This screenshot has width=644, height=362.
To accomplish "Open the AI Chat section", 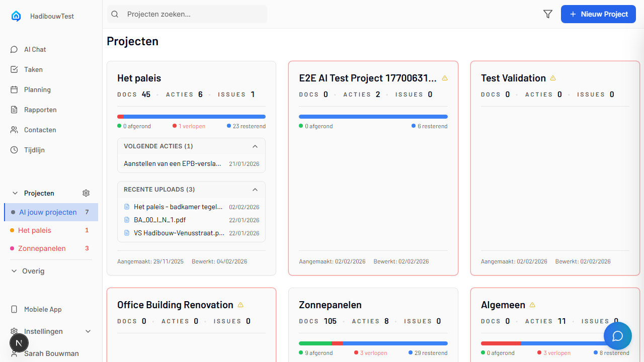I will (35, 49).
